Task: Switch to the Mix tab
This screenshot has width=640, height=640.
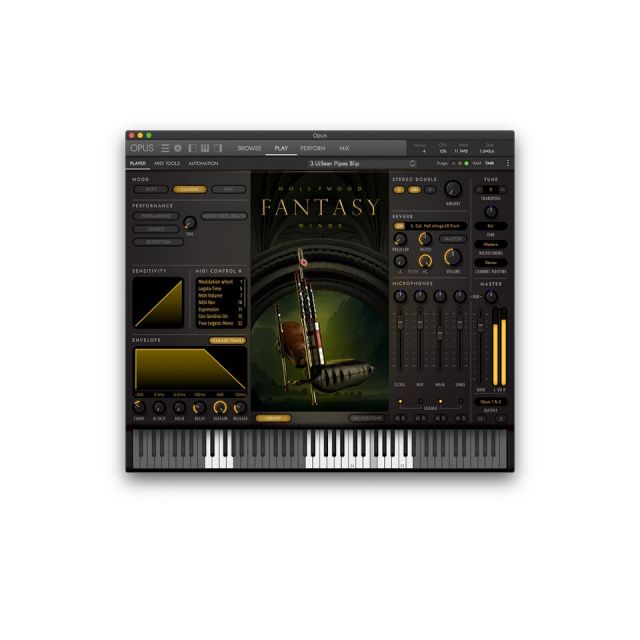Action: click(344, 148)
